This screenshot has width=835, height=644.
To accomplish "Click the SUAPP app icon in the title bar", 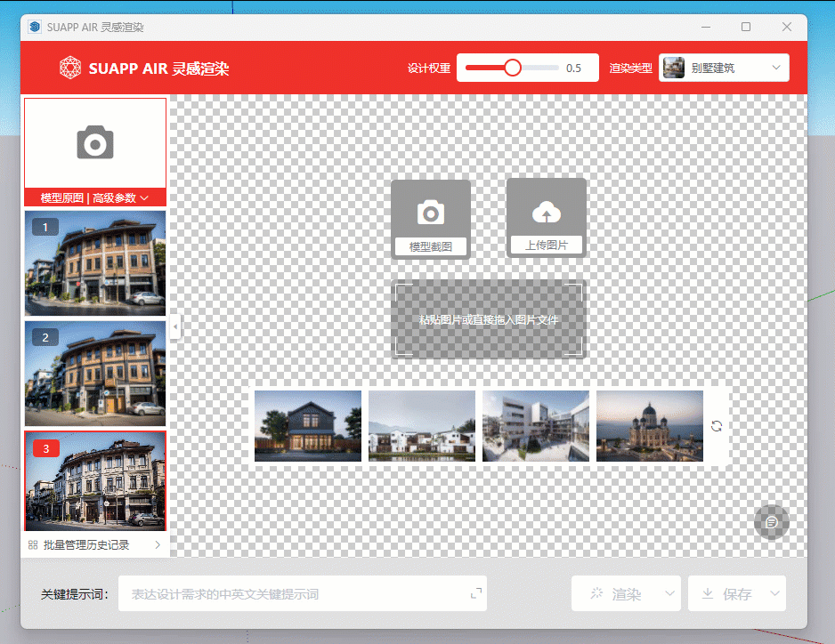I will click(35, 27).
